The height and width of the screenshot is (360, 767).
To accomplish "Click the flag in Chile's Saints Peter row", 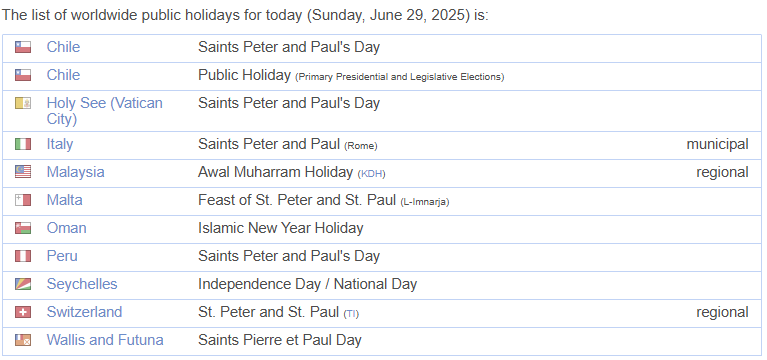I will point(23,47).
